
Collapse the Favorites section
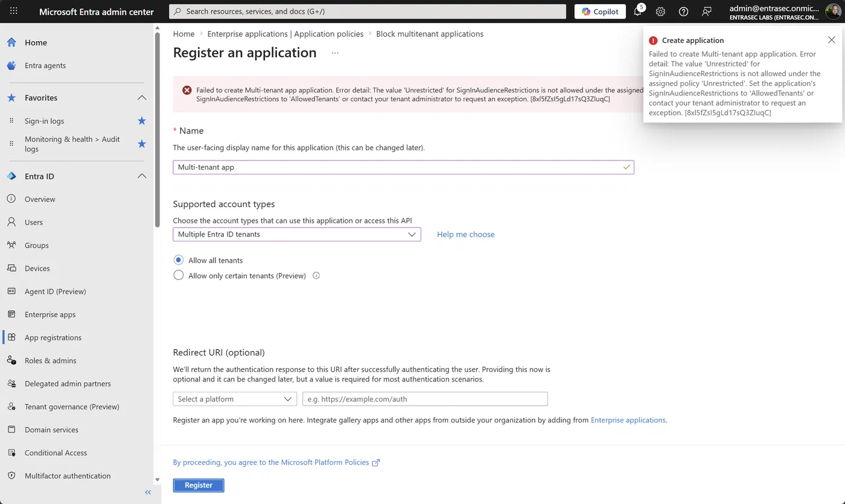(142, 98)
